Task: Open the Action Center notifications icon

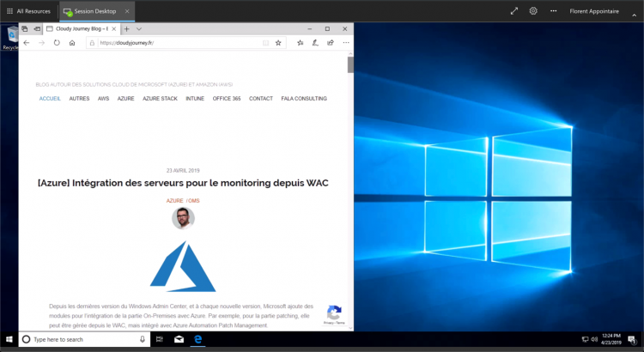Action: pos(632,339)
